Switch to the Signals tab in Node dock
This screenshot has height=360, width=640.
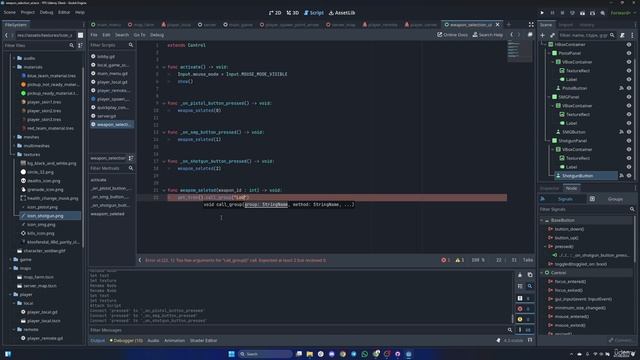[562, 199]
